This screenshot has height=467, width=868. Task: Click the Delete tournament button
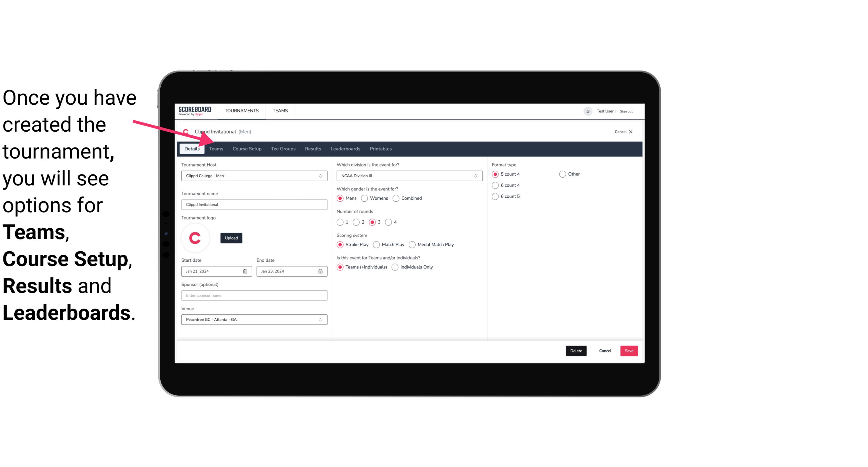576,351
